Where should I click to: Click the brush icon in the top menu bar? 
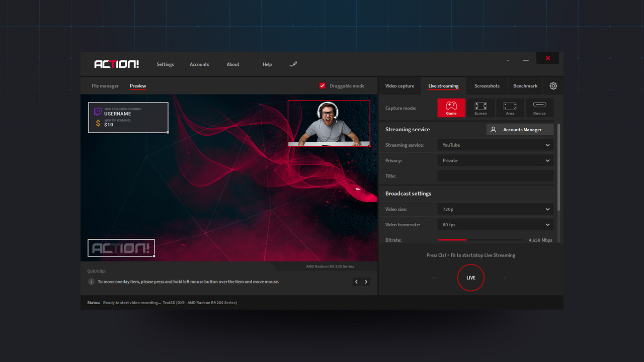[293, 64]
